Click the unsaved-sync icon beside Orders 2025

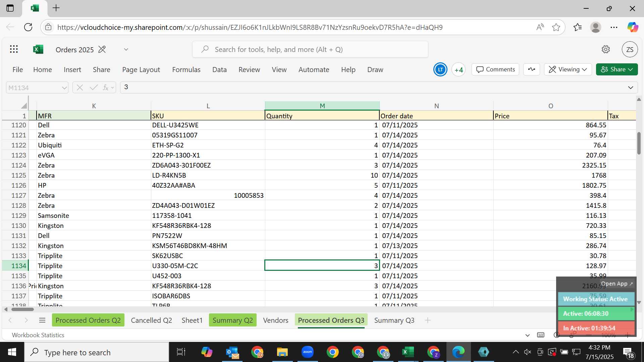point(102,49)
